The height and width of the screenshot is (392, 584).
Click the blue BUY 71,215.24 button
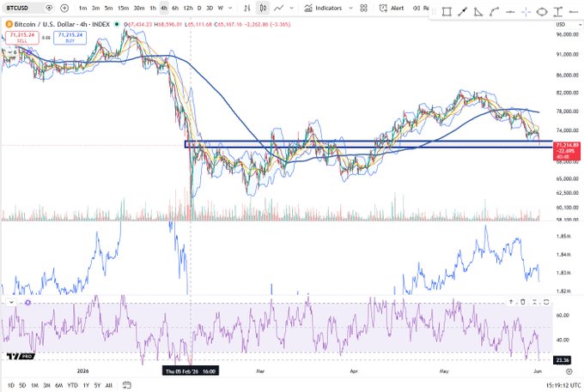(70, 38)
